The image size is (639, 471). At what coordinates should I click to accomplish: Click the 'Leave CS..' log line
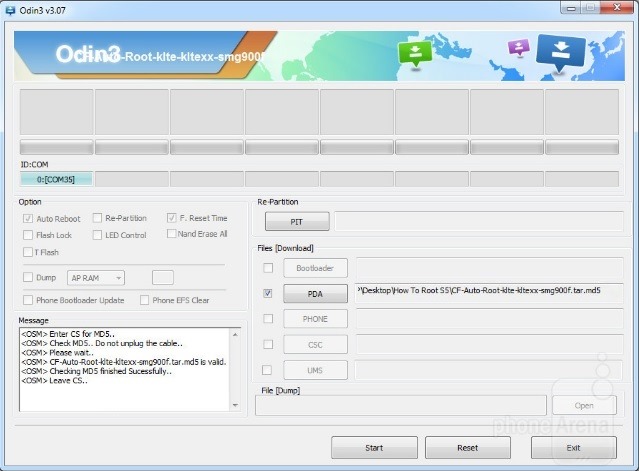54,381
